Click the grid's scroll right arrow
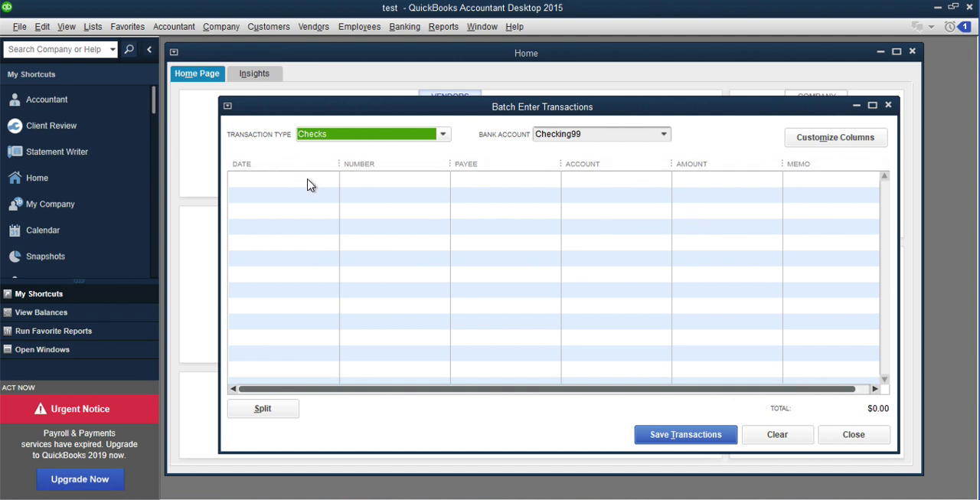 tap(874, 389)
